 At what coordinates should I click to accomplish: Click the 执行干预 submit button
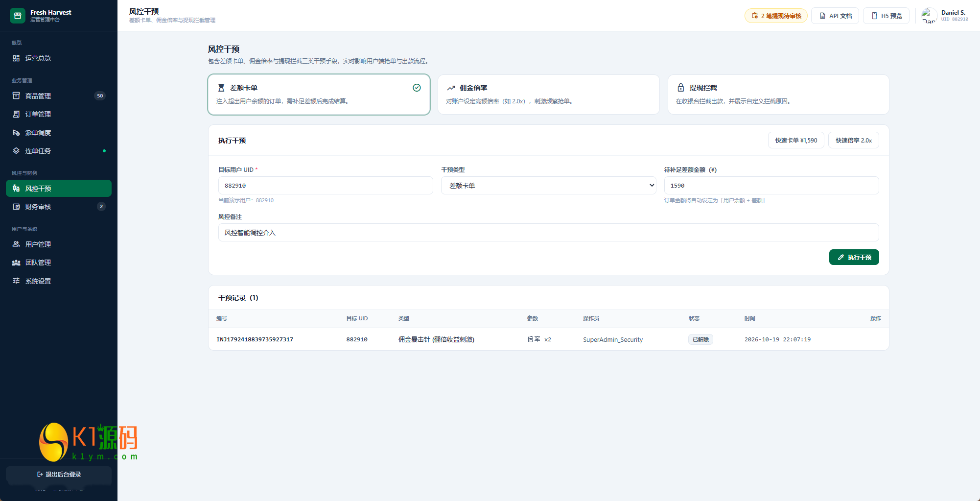coord(854,257)
